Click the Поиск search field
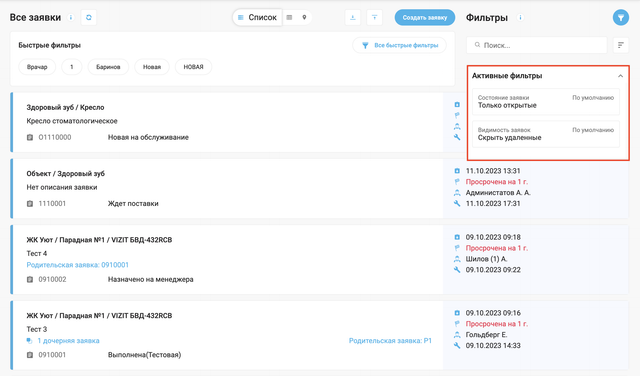The height and width of the screenshot is (376, 640). point(537,45)
